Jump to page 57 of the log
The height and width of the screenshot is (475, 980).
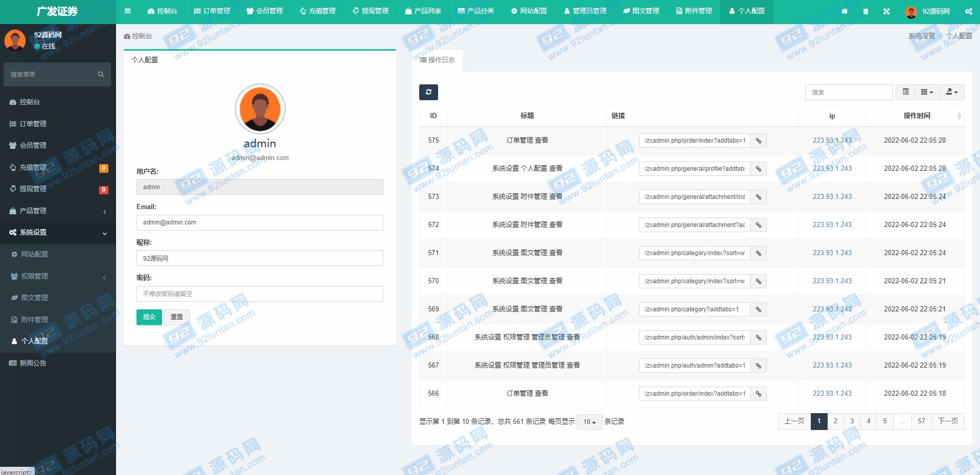[922, 421]
